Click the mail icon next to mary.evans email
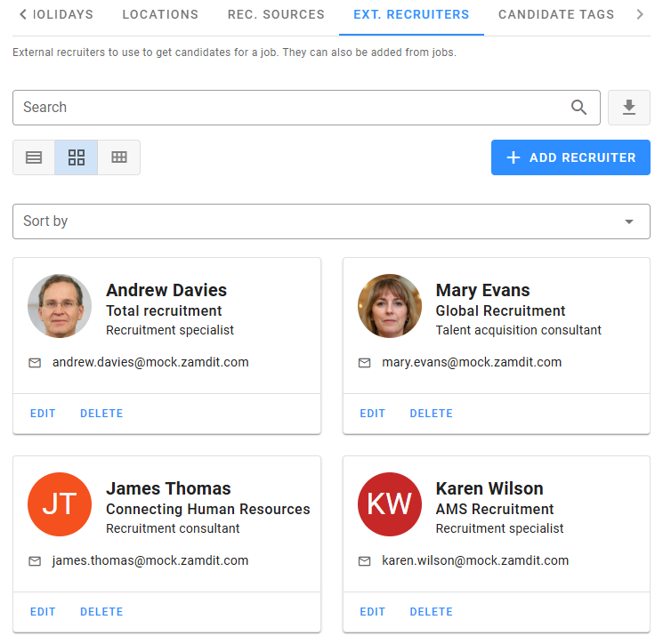 coord(365,363)
